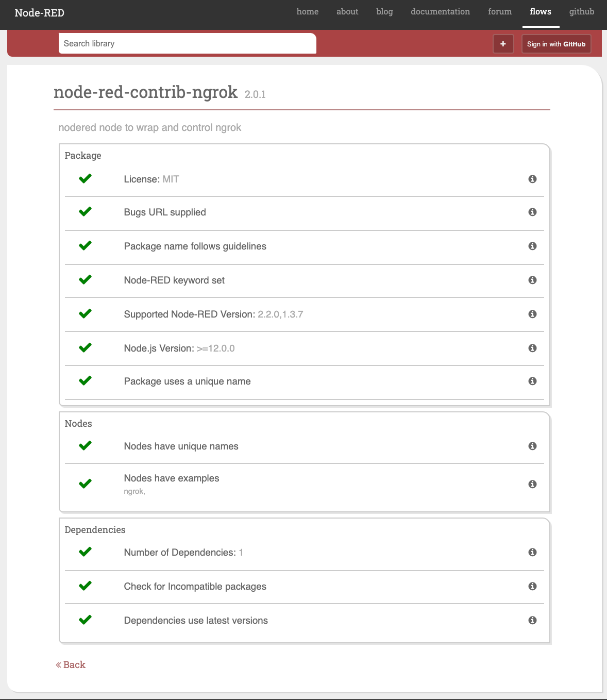The image size is (607, 700).
Task: Click the version number 2.0.1
Action: tap(255, 94)
